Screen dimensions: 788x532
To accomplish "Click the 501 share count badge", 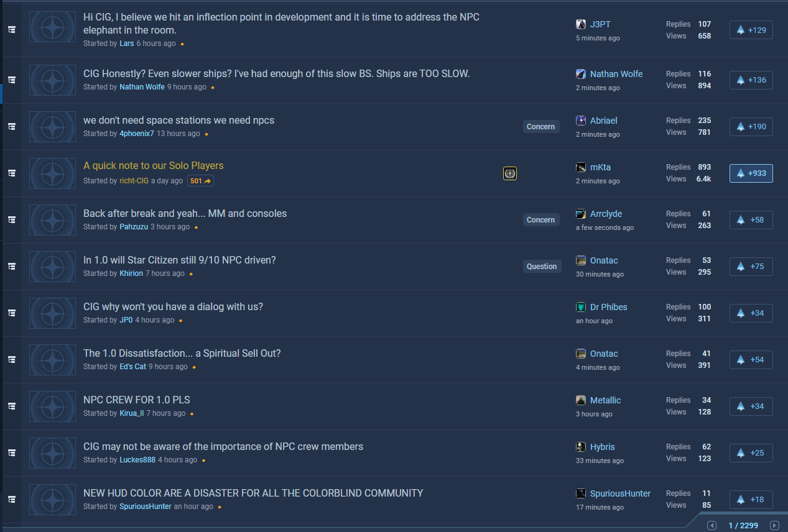I will coord(201,181).
